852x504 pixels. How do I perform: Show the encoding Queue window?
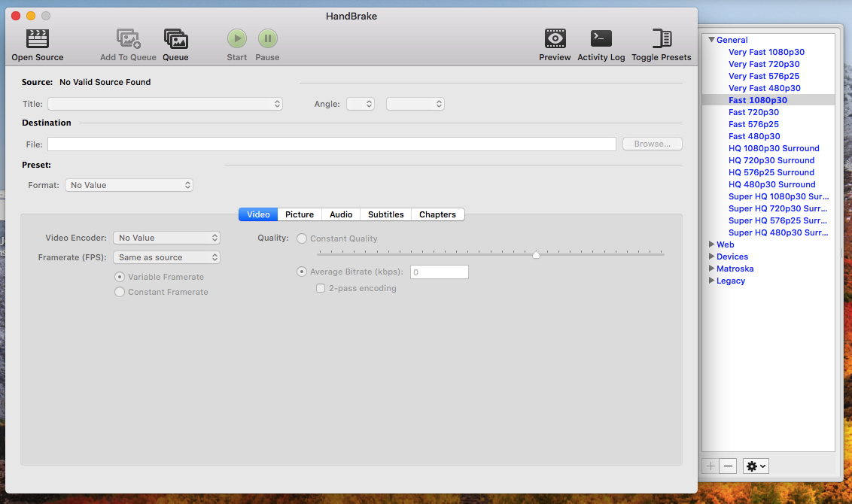(175, 45)
